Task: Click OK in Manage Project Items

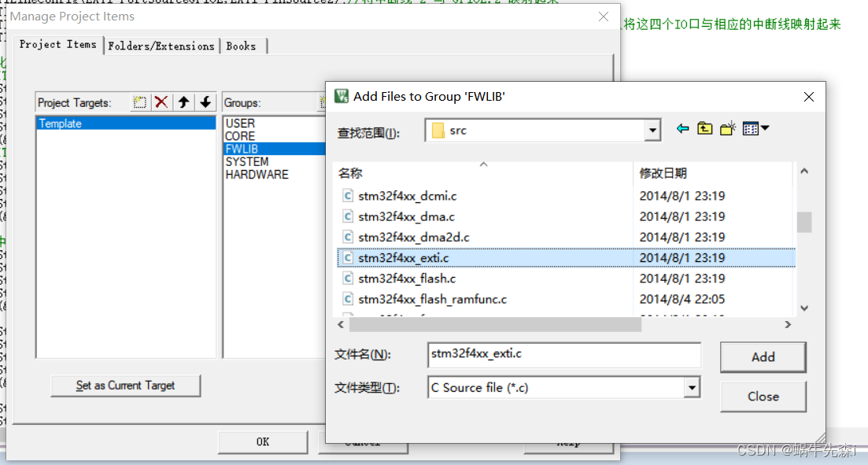Action: pyautogui.click(x=262, y=441)
